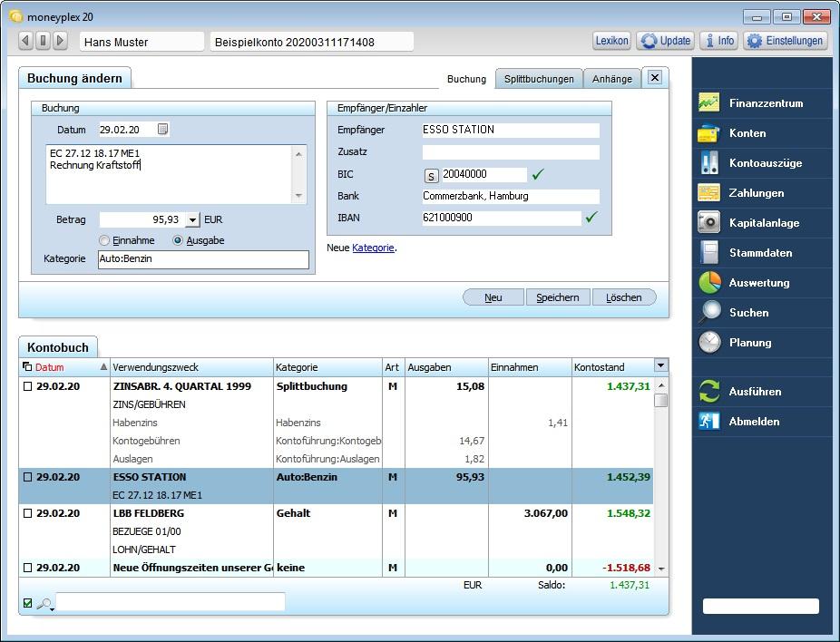
Task: Open the currency dropdown beside Betrag
Action: click(x=190, y=219)
